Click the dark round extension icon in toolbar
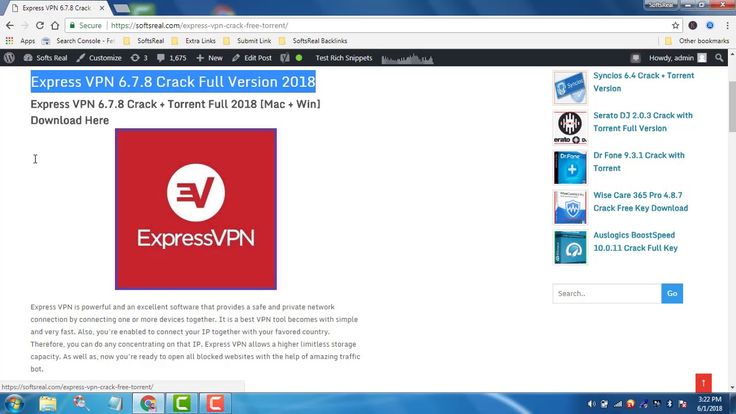 coord(692,25)
